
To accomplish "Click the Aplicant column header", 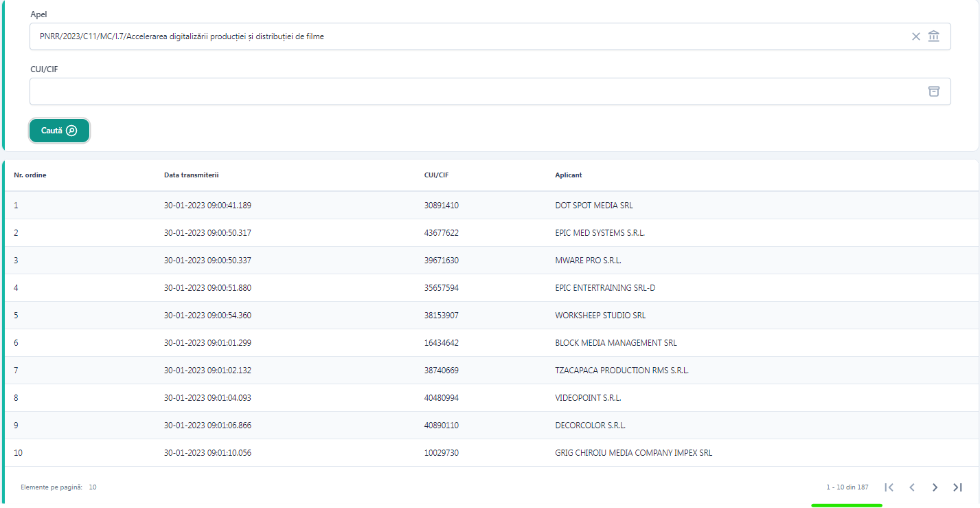I will (569, 175).
